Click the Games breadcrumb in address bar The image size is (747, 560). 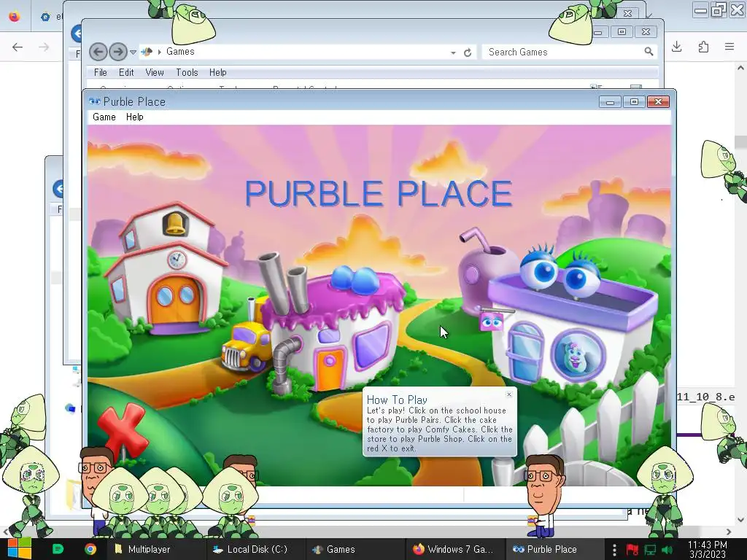tap(180, 52)
